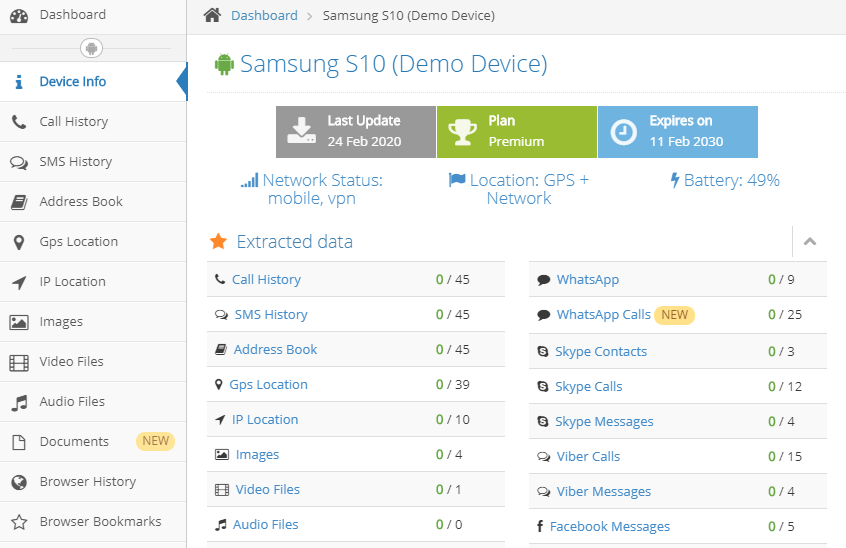Click the Video Files film icon in the sidebar
The height and width of the screenshot is (548, 846).
[19, 362]
